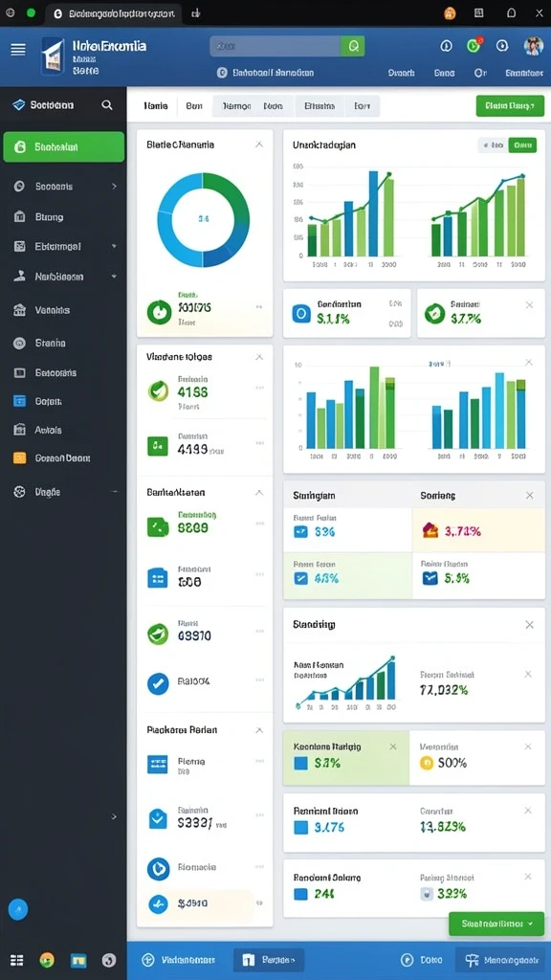Click the header search input field

point(275,46)
